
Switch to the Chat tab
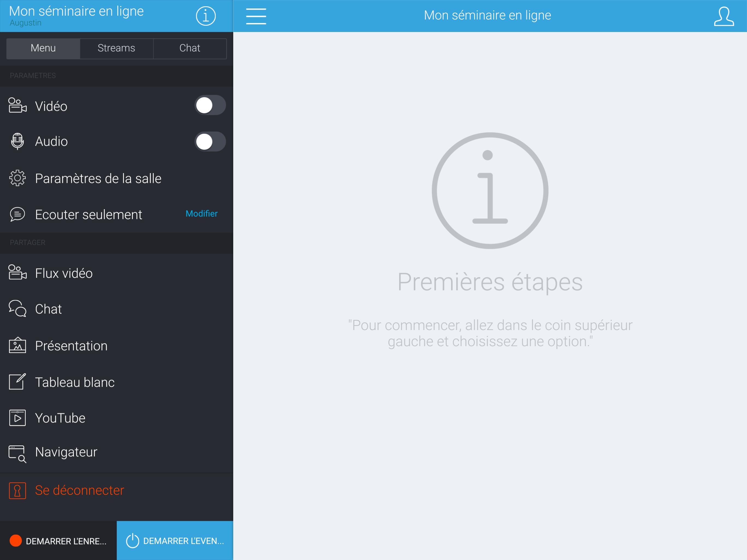coord(189,48)
